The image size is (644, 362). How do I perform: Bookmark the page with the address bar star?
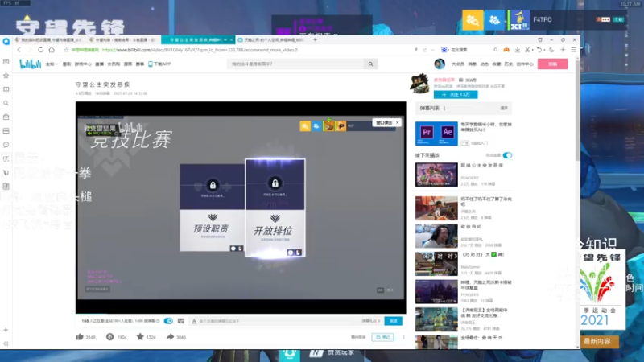point(66,50)
